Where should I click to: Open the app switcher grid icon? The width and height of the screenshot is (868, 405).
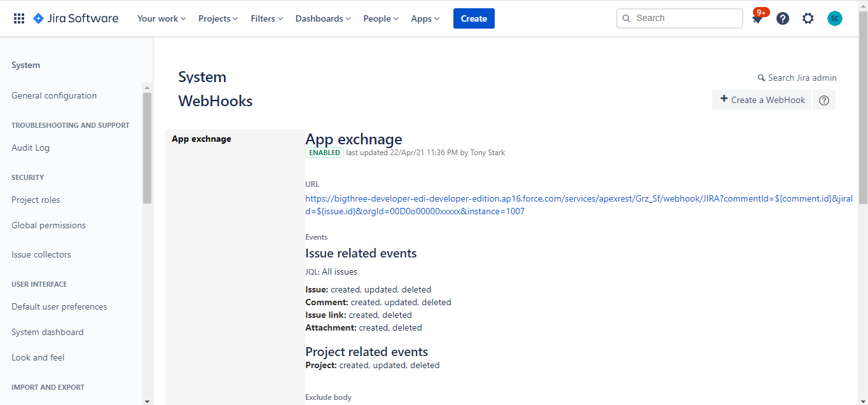[18, 18]
